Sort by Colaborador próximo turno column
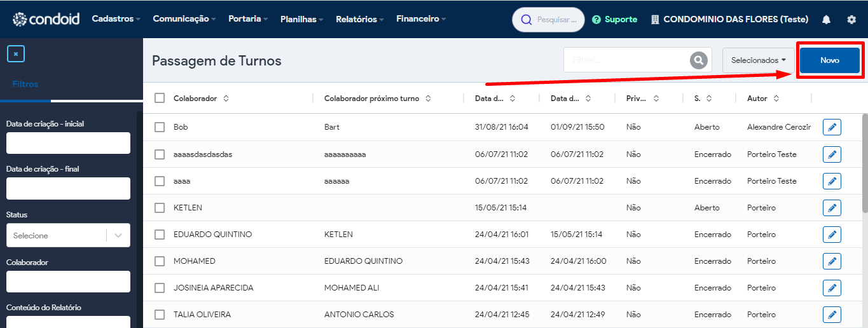The height and width of the screenshot is (328, 868). pyautogui.click(x=428, y=99)
